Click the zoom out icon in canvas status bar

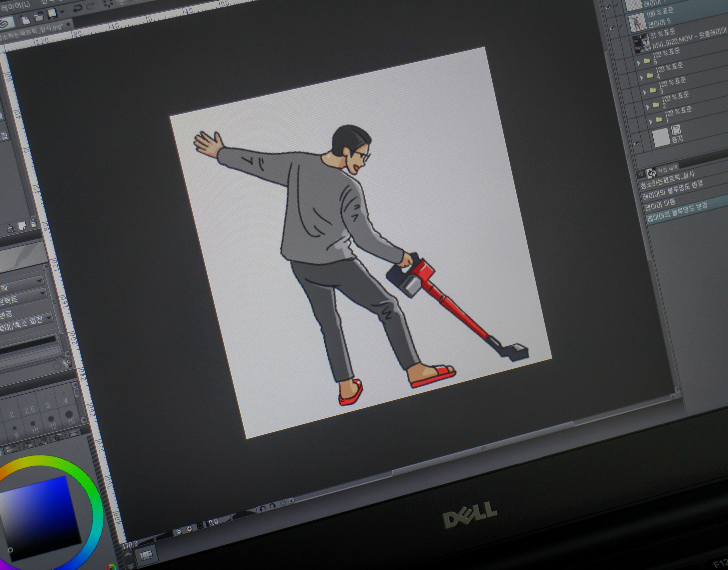coord(179,531)
